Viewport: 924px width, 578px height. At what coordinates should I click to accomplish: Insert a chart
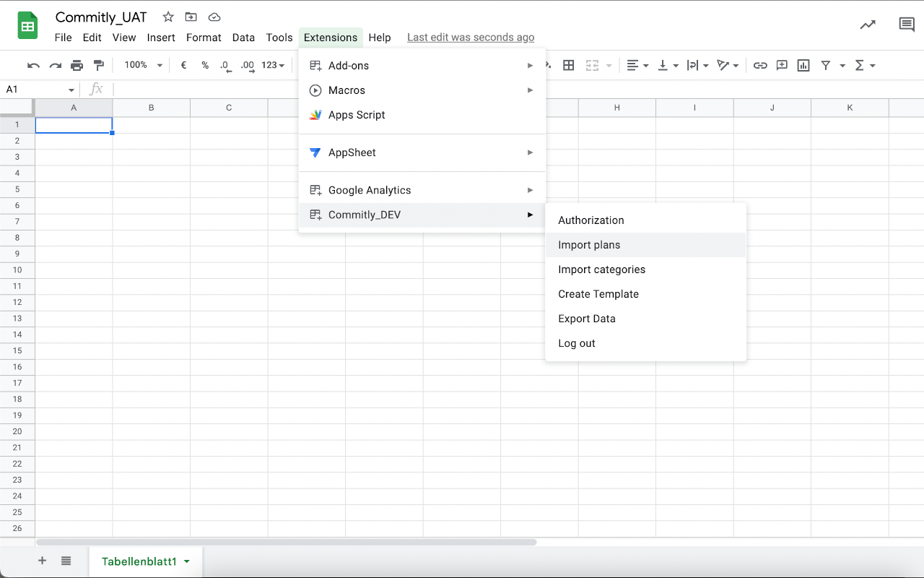click(x=803, y=66)
